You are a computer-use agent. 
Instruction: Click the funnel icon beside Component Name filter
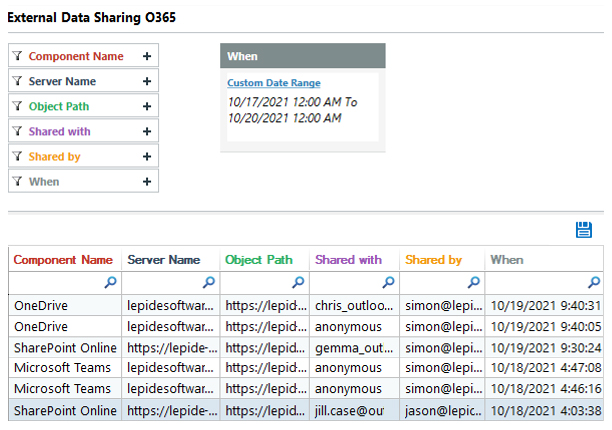click(17, 56)
